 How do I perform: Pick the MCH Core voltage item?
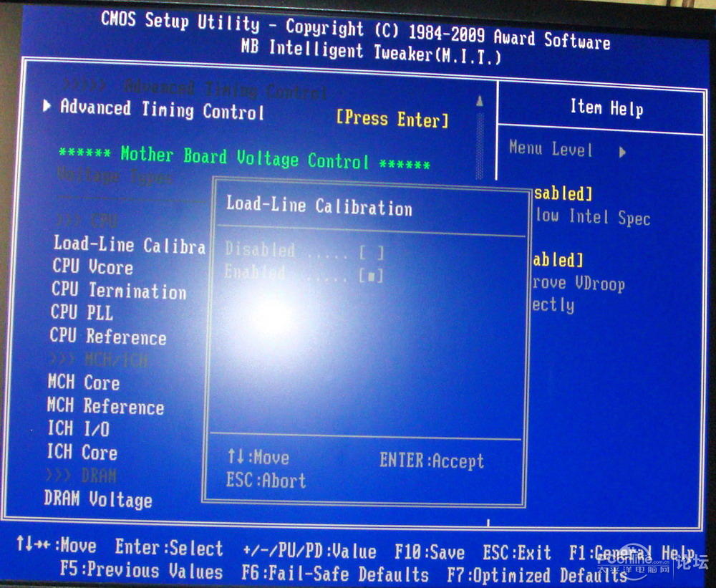(x=84, y=382)
